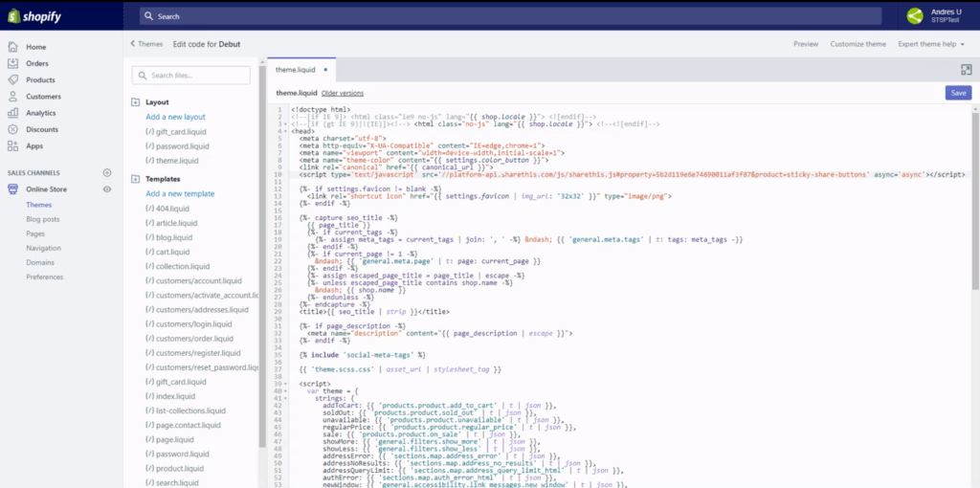Open the Orders section icon
The height and width of the screenshot is (488, 980).
point(12,63)
